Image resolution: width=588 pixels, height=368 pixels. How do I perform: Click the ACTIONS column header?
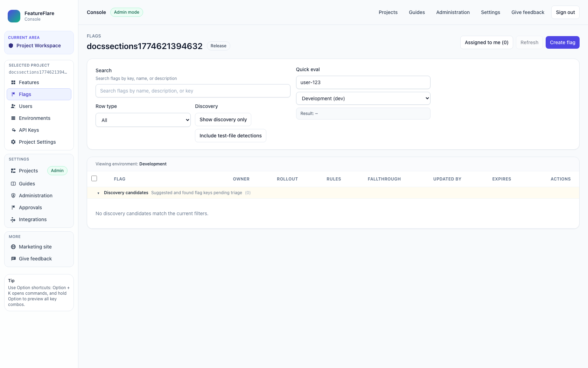tap(561, 179)
